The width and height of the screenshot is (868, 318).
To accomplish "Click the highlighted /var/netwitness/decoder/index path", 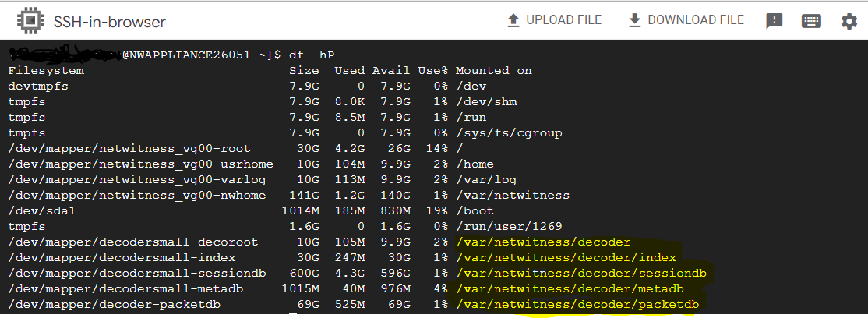I will tap(566, 257).
